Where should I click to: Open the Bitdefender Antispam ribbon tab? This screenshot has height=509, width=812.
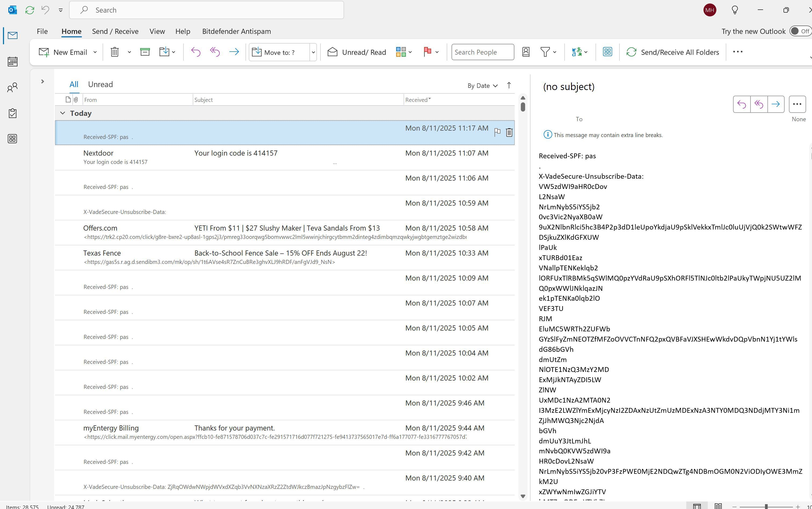[236, 31]
